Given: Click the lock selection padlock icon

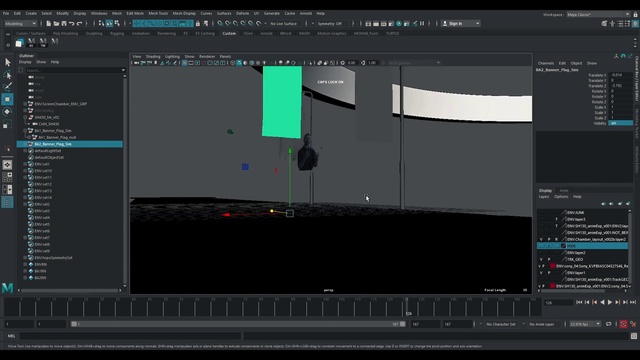Looking at the screenshot, I should point(198,24).
